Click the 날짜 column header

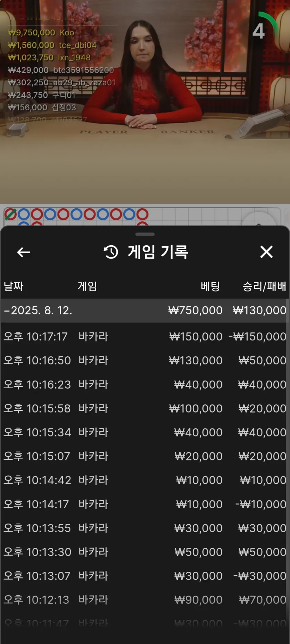tap(14, 286)
